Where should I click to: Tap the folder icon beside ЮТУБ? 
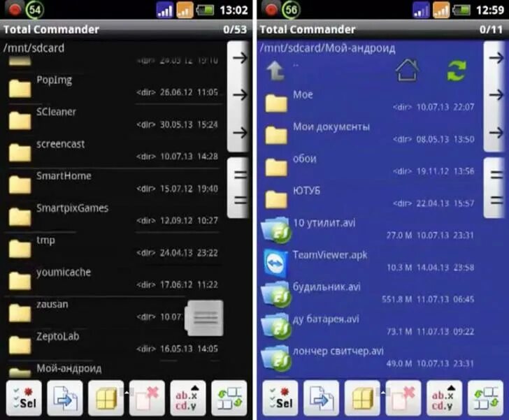(x=276, y=199)
